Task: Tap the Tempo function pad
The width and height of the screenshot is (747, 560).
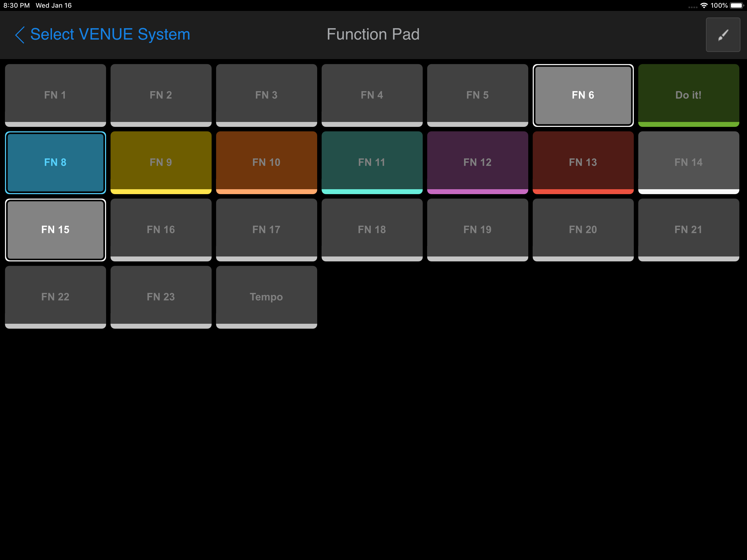Action: [x=266, y=297]
